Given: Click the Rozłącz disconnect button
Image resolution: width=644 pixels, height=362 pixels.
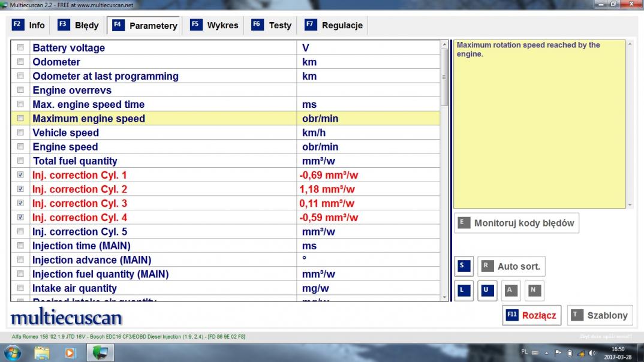Looking at the screenshot, I should [532, 315].
